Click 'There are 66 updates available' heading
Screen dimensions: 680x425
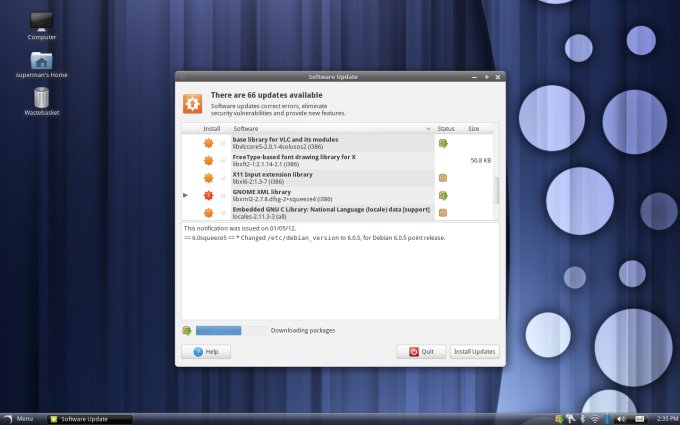(267, 95)
